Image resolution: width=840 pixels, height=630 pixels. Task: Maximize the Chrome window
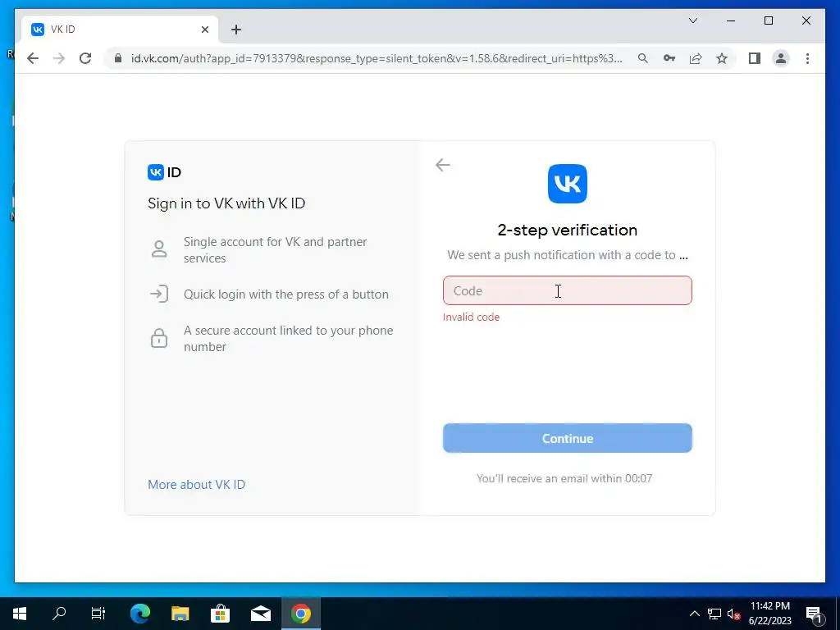pos(768,21)
